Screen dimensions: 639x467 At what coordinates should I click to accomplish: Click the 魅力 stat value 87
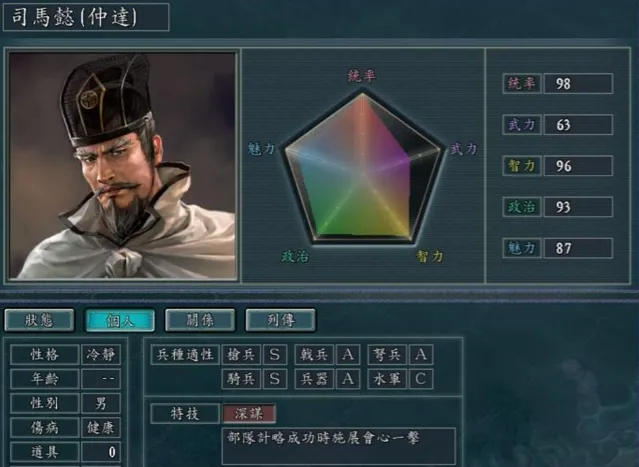(578, 248)
